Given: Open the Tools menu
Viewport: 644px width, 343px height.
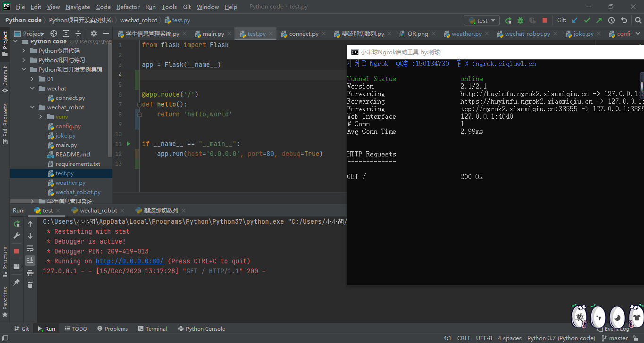Looking at the screenshot, I should pyautogui.click(x=169, y=7).
